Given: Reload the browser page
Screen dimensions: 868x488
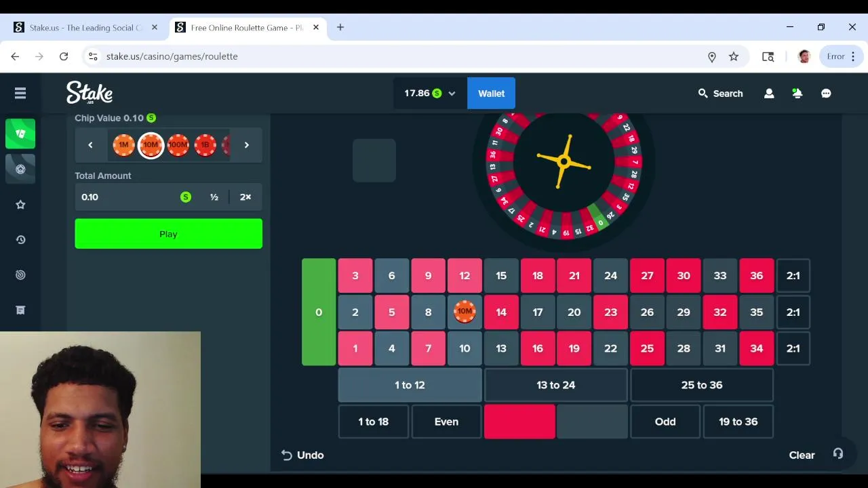Looking at the screenshot, I should (x=64, y=56).
